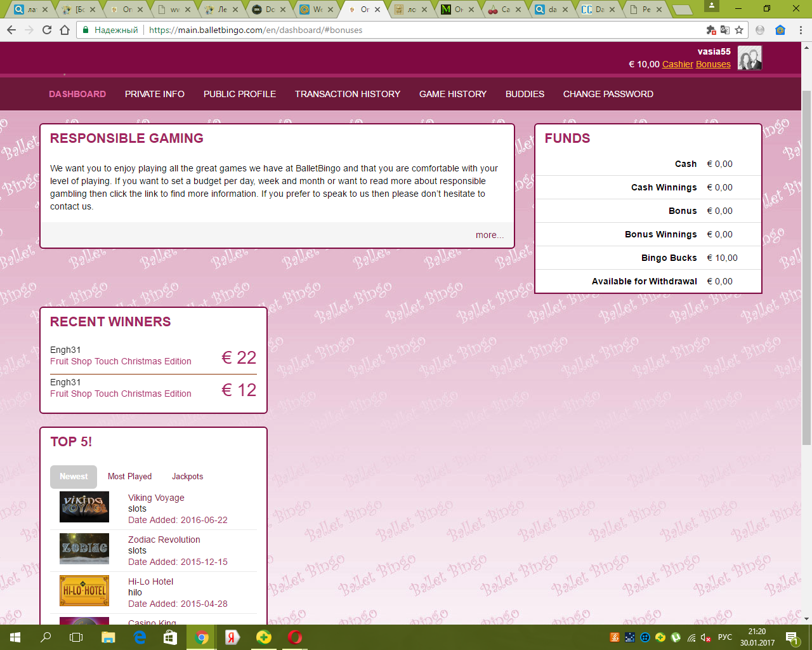812x650 pixels.
Task: Open the Cashier link
Action: point(678,64)
